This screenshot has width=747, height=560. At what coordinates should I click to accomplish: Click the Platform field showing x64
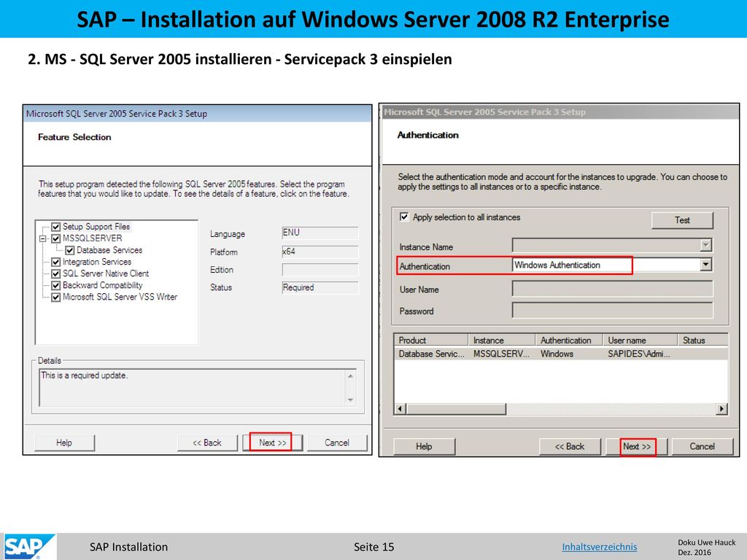pyautogui.click(x=320, y=252)
